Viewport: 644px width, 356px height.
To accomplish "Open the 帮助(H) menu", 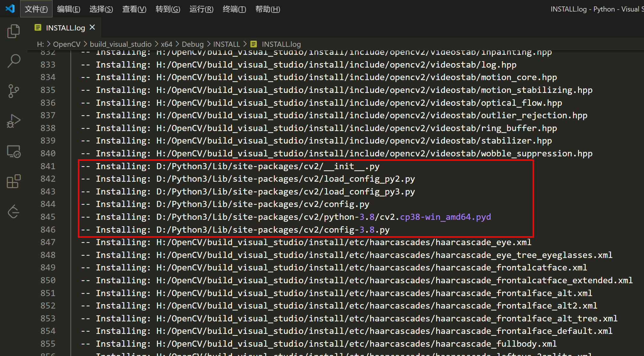I will click(x=268, y=9).
